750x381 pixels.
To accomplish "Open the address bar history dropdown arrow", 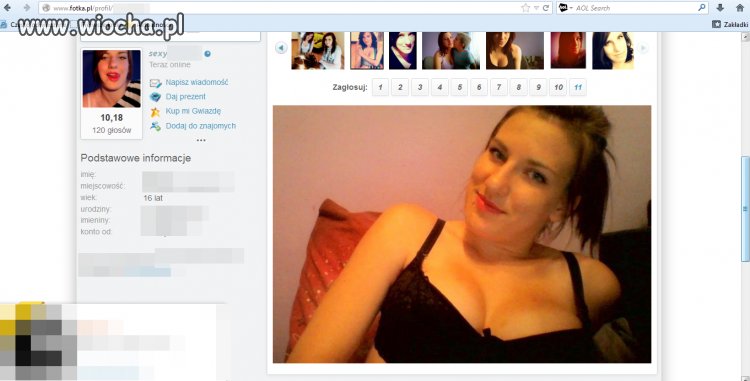I will point(536,8).
